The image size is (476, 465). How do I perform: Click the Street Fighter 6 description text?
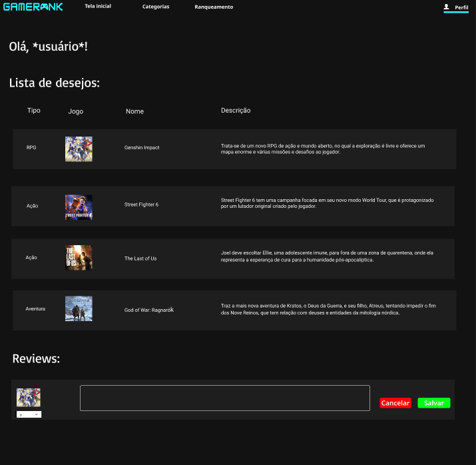click(x=327, y=203)
